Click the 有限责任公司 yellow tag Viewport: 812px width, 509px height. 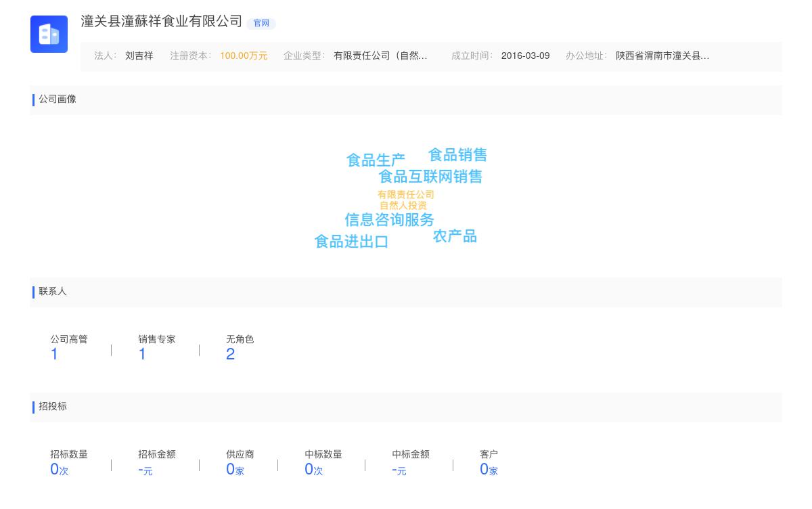(x=405, y=195)
